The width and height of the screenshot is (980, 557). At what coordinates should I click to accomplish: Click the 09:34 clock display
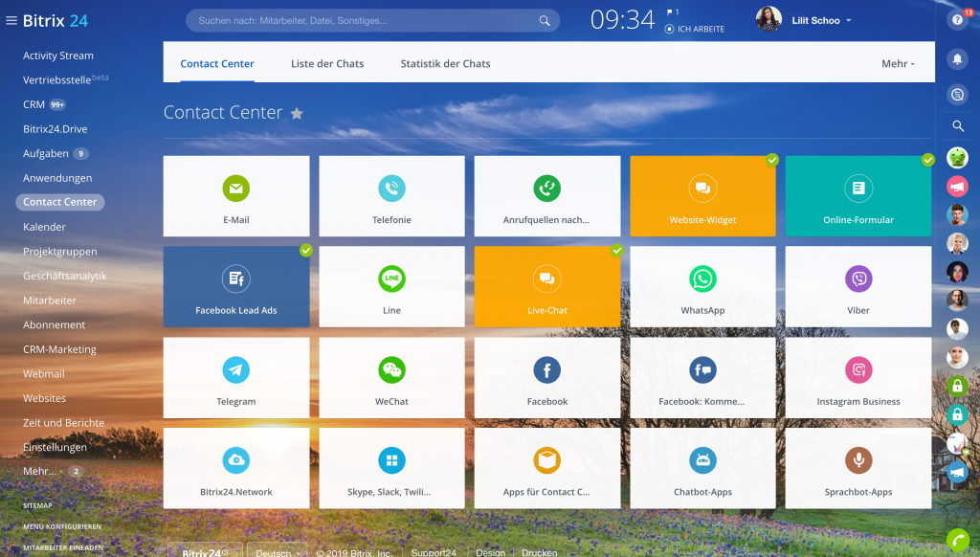[622, 20]
